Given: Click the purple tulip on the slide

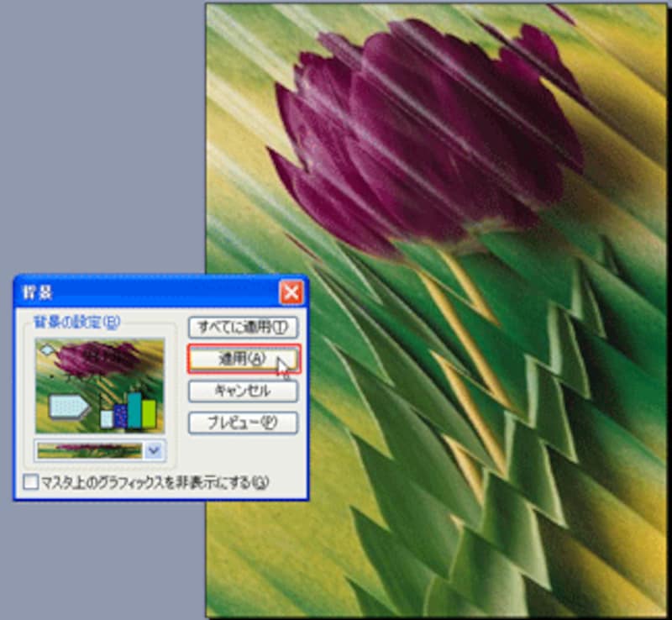Looking at the screenshot, I should coord(420,134).
